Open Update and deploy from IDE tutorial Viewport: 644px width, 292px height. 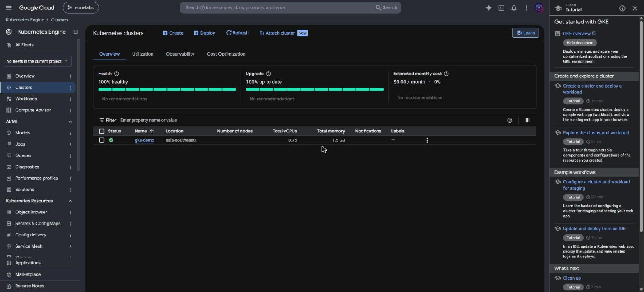(594, 229)
